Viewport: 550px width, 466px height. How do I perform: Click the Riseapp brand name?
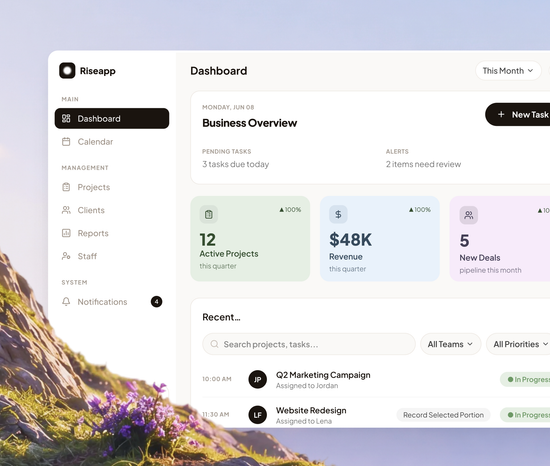(x=98, y=71)
